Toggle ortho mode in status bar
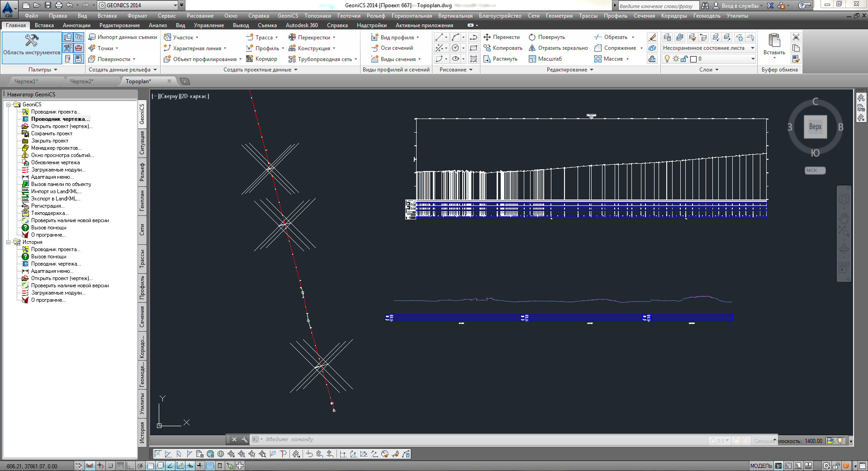 pos(130,466)
